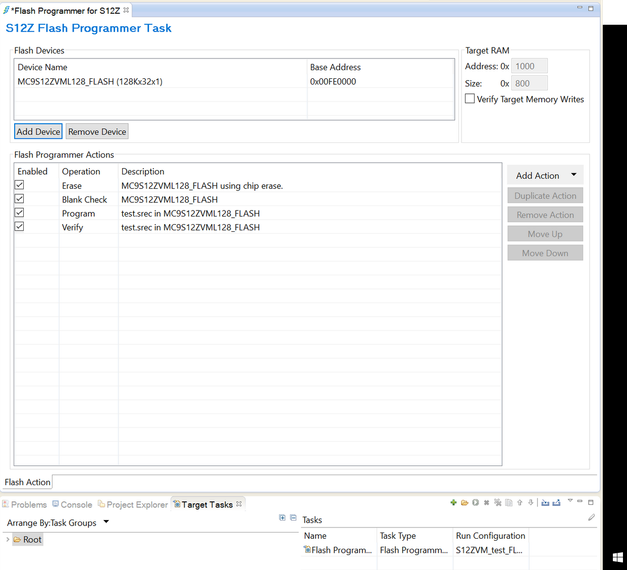The width and height of the screenshot is (627, 570).
Task: Click the move task up arrow icon
Action: click(x=519, y=503)
